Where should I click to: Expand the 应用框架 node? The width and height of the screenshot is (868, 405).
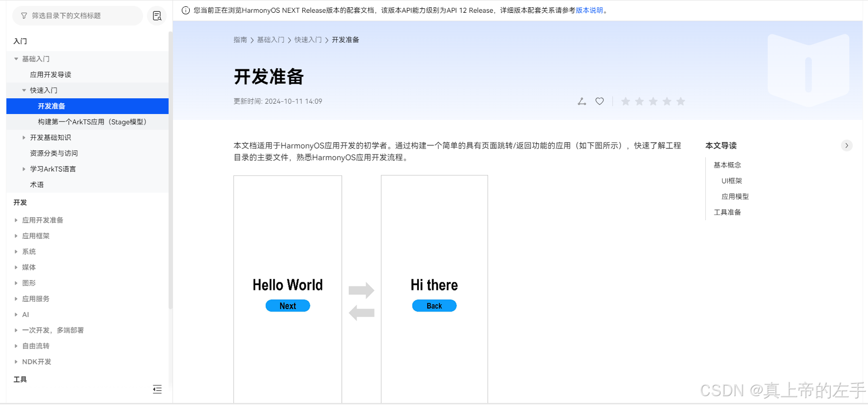click(16, 236)
